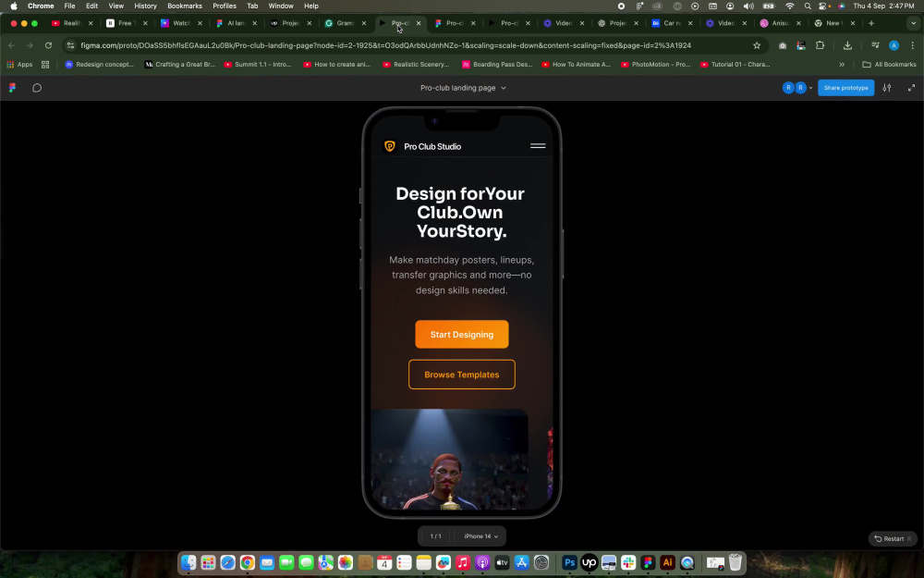The image size is (924, 578).
Task: Launch Safari from the Dock
Action: (x=227, y=562)
